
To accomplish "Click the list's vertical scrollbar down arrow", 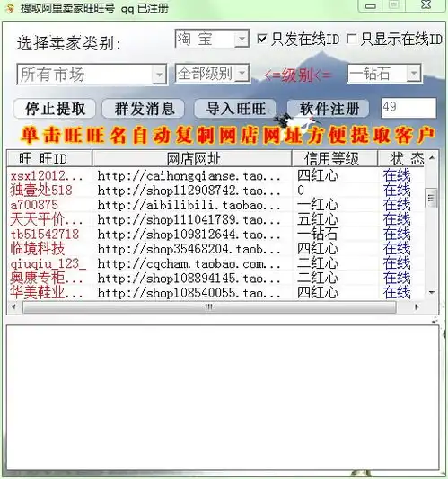I will (x=432, y=293).
